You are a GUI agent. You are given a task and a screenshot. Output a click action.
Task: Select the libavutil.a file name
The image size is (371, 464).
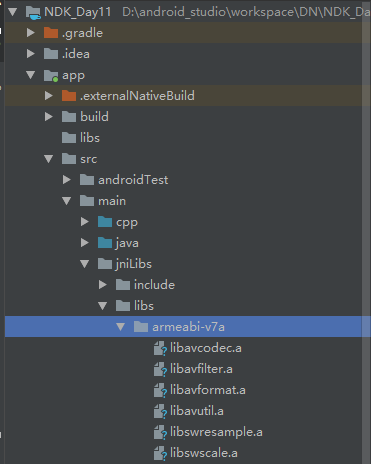[x=197, y=411]
